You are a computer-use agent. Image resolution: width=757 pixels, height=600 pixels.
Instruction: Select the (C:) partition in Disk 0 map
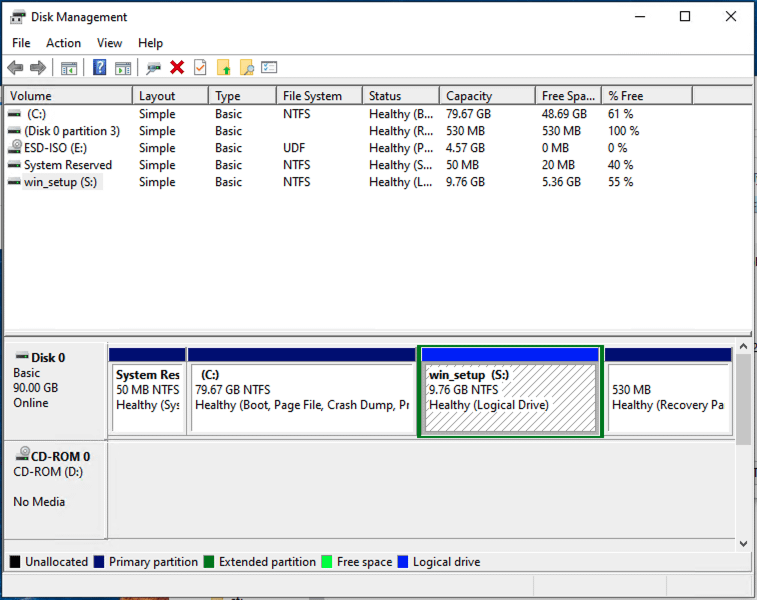coord(301,396)
